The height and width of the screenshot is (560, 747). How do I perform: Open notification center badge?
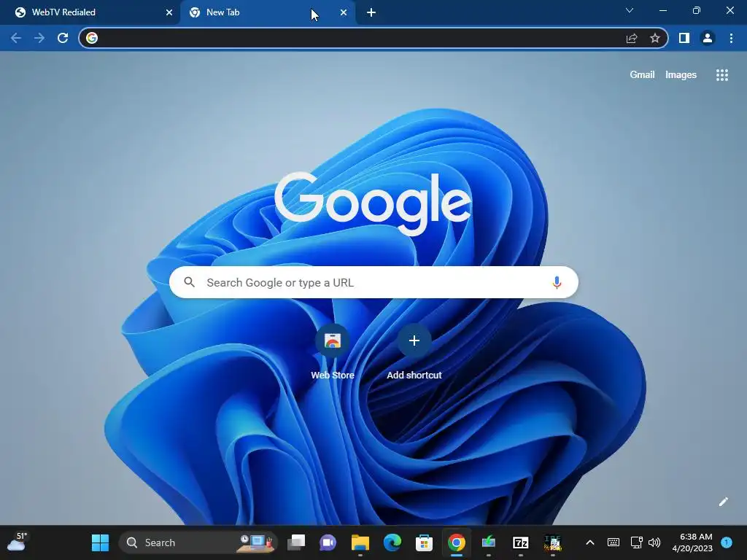727,542
